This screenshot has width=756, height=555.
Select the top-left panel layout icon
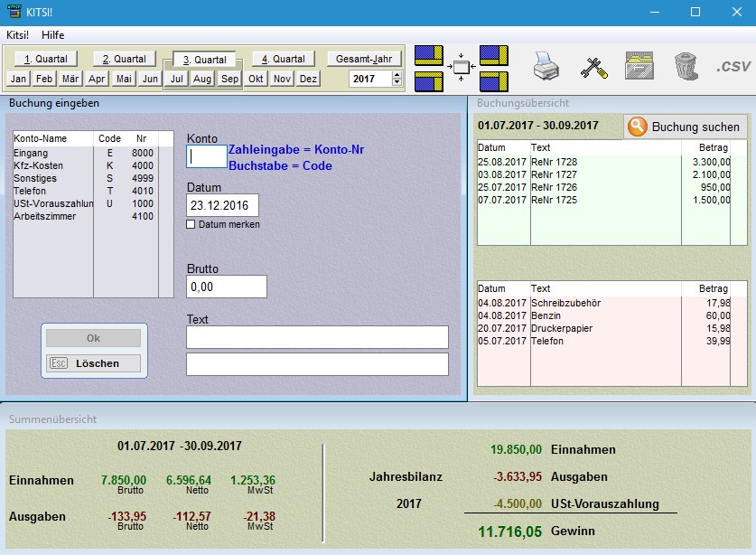point(429,55)
